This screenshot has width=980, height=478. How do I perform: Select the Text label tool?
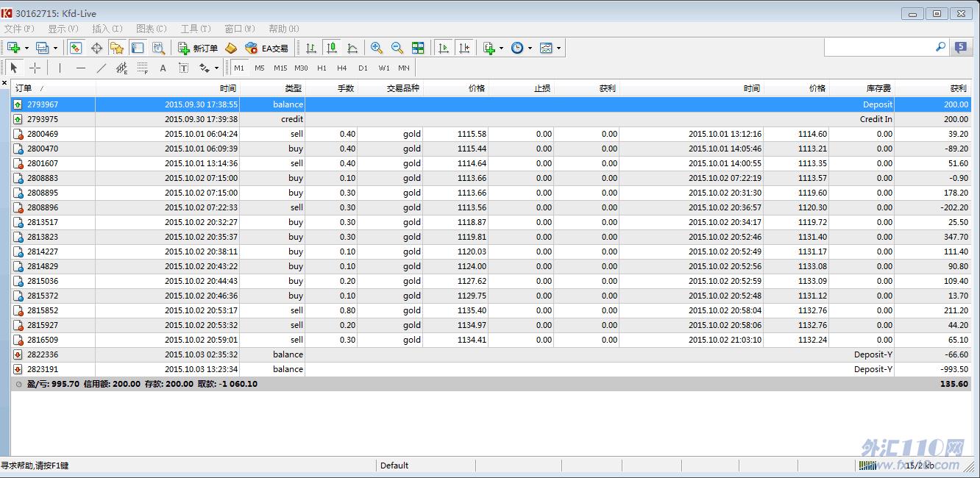(183, 68)
